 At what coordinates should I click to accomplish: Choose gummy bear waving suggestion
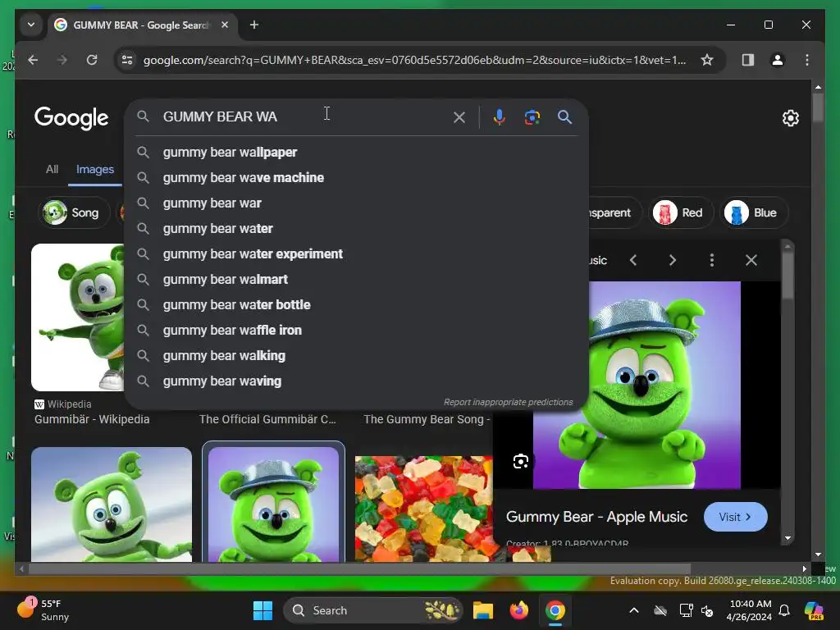click(356, 381)
